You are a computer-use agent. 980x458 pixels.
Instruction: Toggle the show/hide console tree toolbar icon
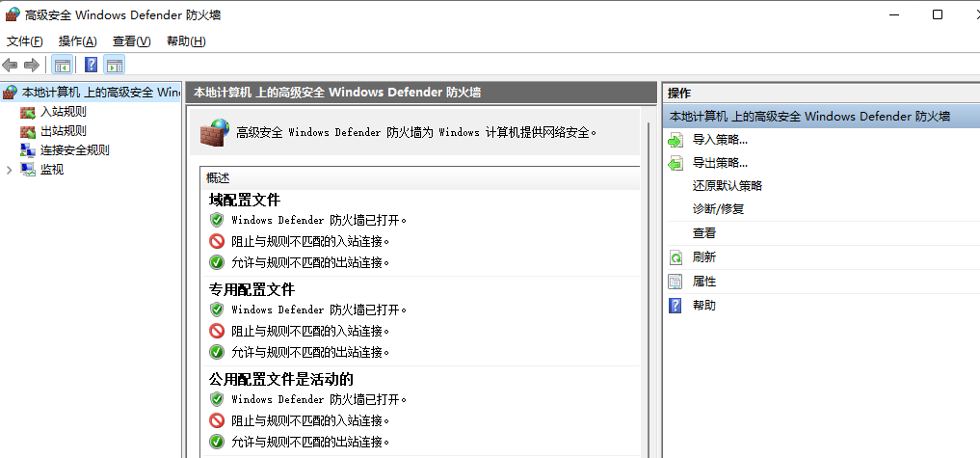pyautogui.click(x=63, y=65)
